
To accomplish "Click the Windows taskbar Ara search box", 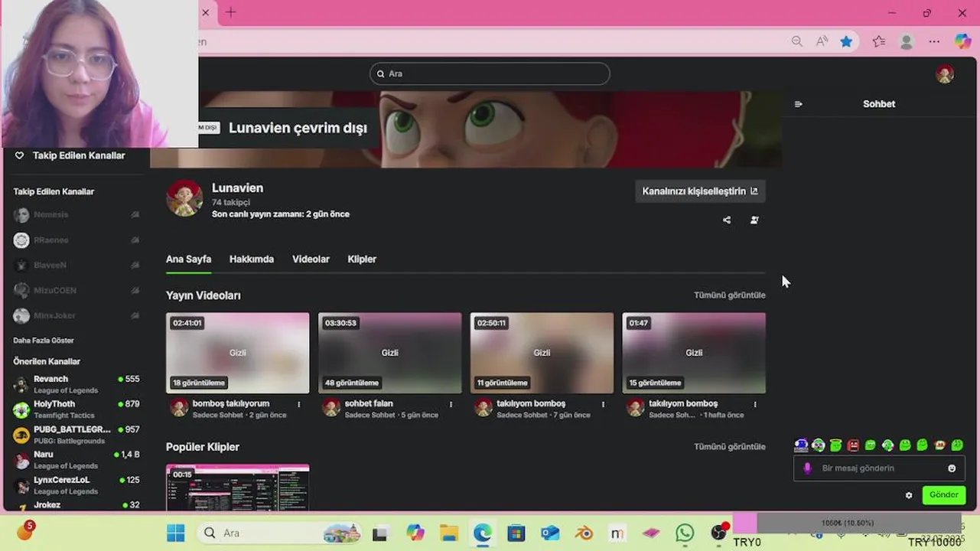I will (280, 533).
